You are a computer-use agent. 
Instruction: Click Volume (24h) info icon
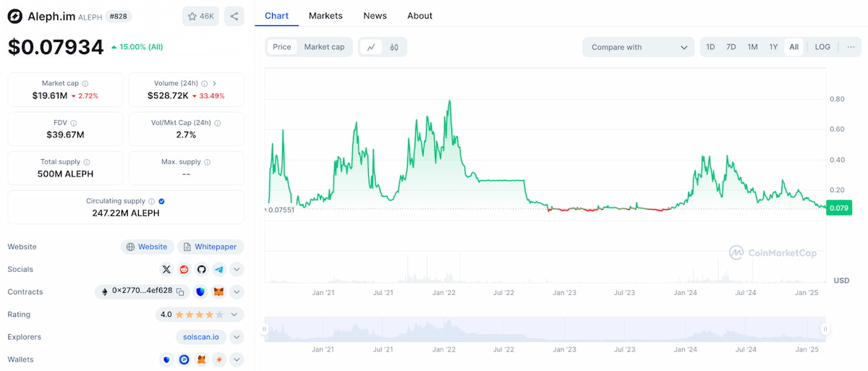pos(205,84)
